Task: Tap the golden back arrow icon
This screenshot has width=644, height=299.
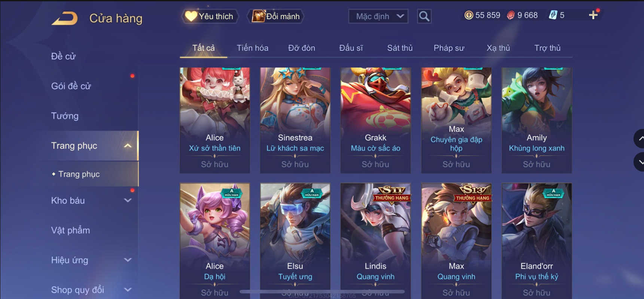Action: click(x=65, y=18)
